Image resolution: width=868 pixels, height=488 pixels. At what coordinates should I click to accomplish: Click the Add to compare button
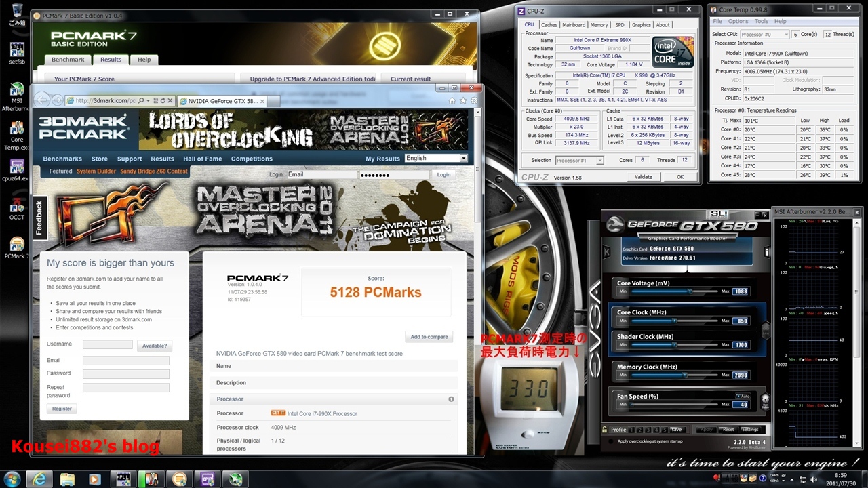[429, 337]
